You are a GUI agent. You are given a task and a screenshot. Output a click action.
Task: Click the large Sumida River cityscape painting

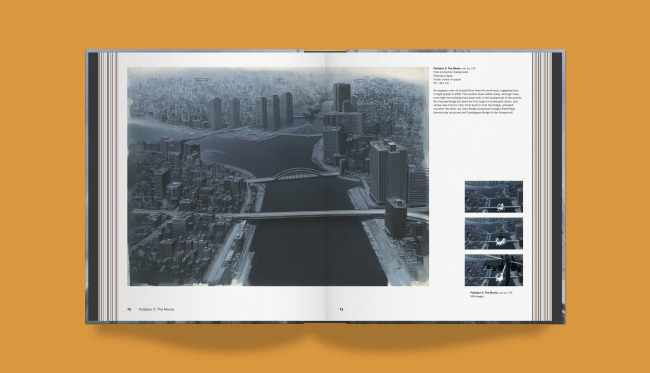pyautogui.click(x=278, y=177)
